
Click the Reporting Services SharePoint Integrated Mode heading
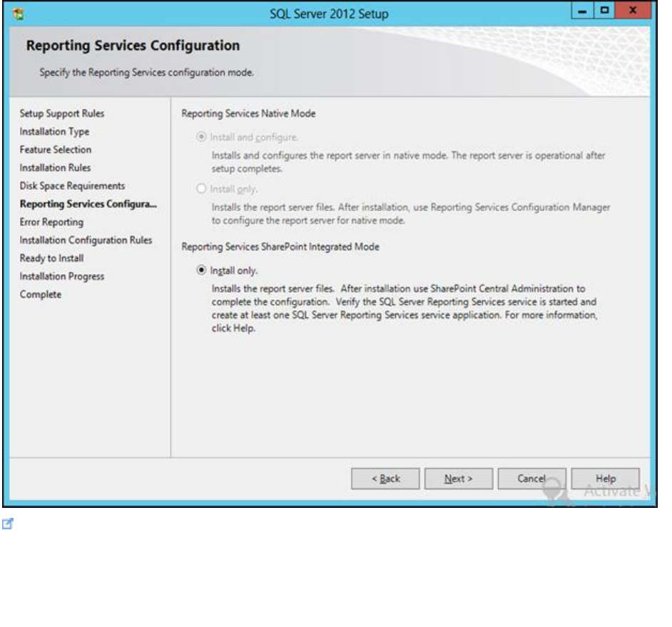point(280,247)
